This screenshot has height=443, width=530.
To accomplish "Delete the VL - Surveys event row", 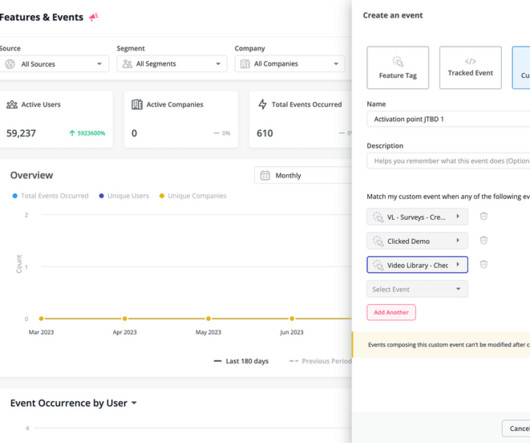I will (484, 216).
